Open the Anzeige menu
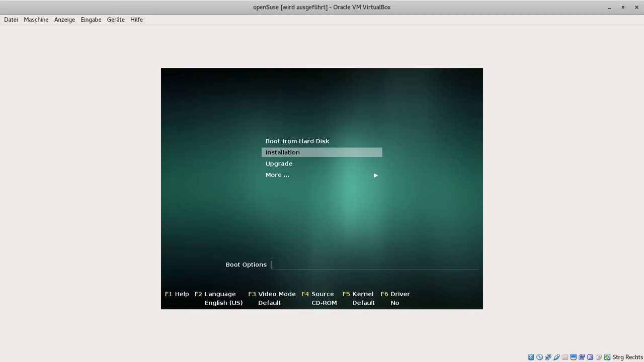The height and width of the screenshot is (362, 644). pyautogui.click(x=64, y=20)
